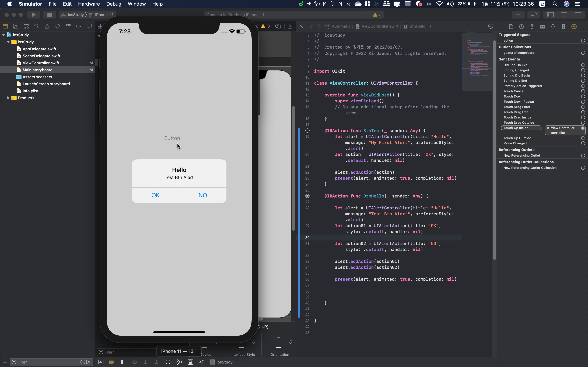Click the BtnTest IBAction connection circle

click(x=307, y=131)
